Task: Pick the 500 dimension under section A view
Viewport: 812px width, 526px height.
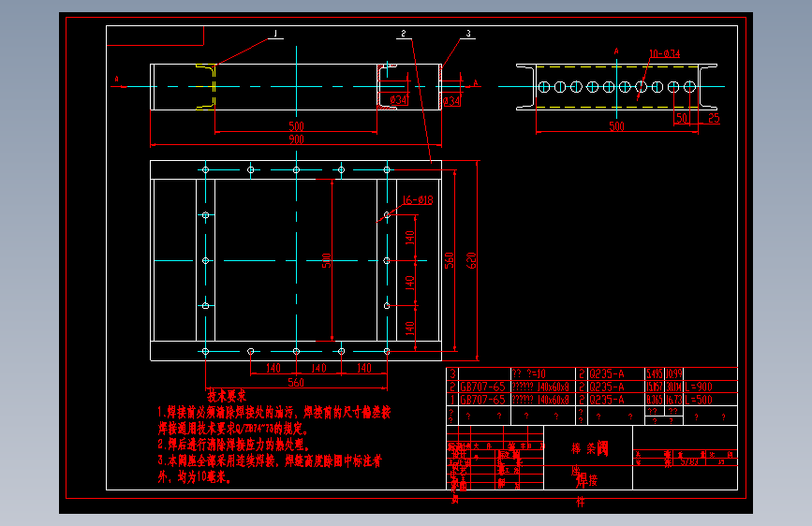Action: coord(616,126)
